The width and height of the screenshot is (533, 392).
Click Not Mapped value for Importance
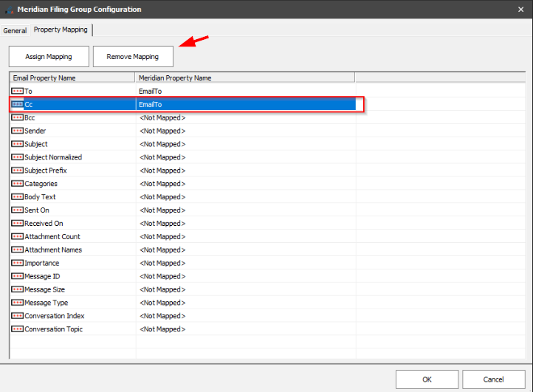(162, 263)
